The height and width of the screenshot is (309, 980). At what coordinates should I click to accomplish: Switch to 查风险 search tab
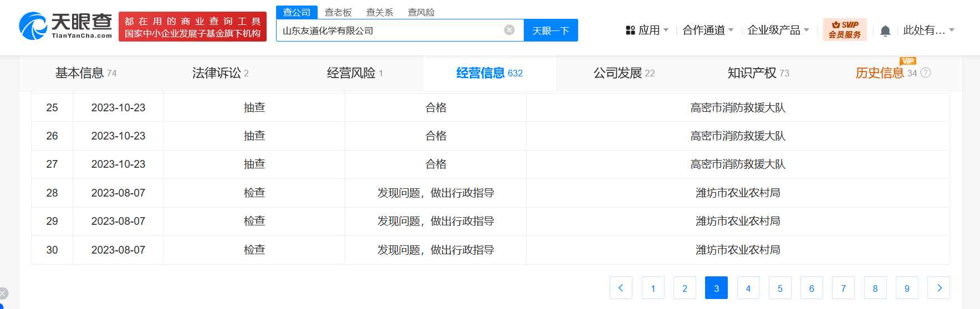(421, 12)
